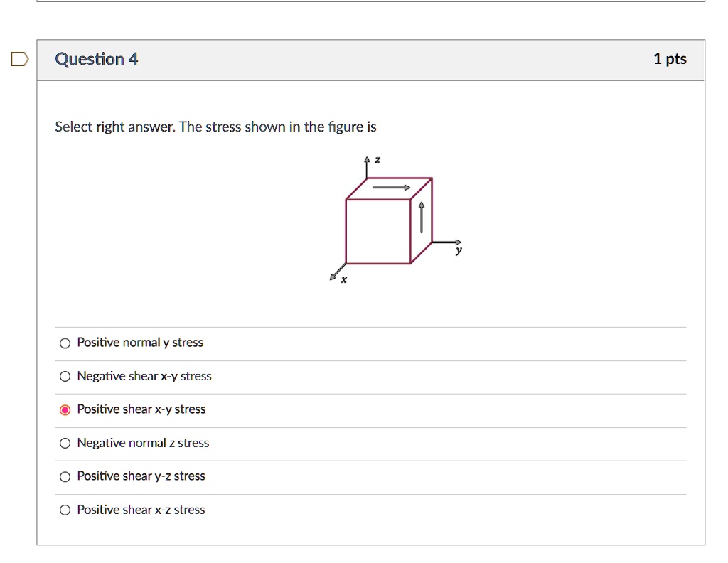Viewport: 728px width, 563px height.
Task: Click the Question 4 heading text
Action: click(96, 59)
